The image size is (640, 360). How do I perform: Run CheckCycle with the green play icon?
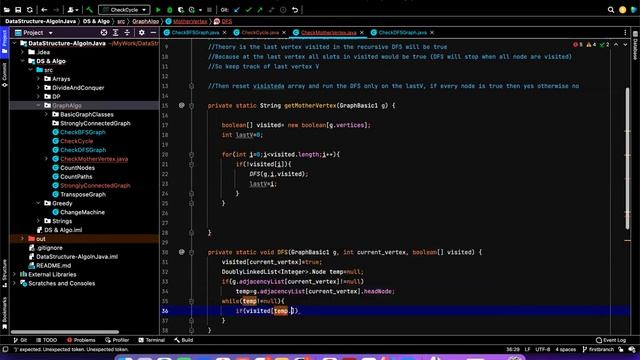[x=158, y=10]
